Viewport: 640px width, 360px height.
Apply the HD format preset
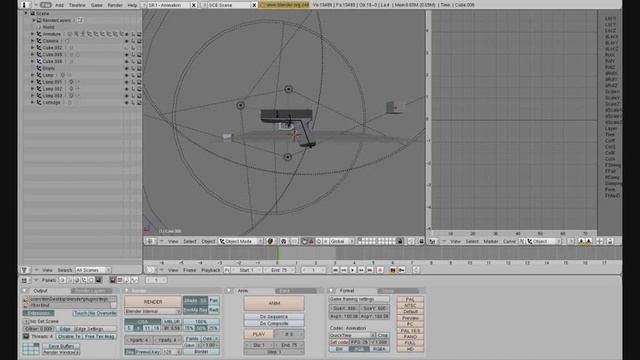point(410,349)
